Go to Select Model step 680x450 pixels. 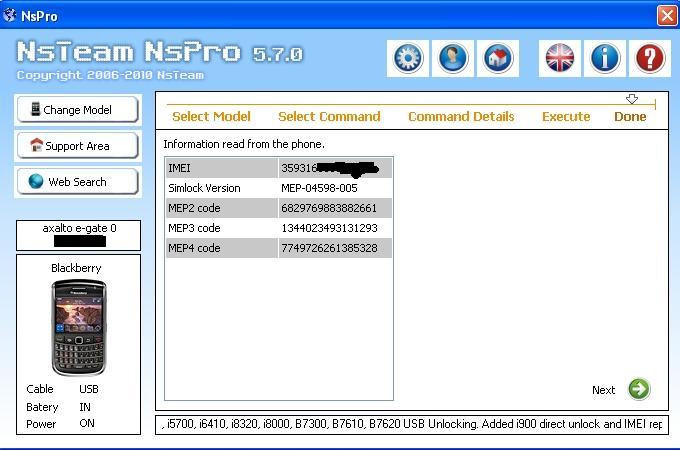click(211, 117)
